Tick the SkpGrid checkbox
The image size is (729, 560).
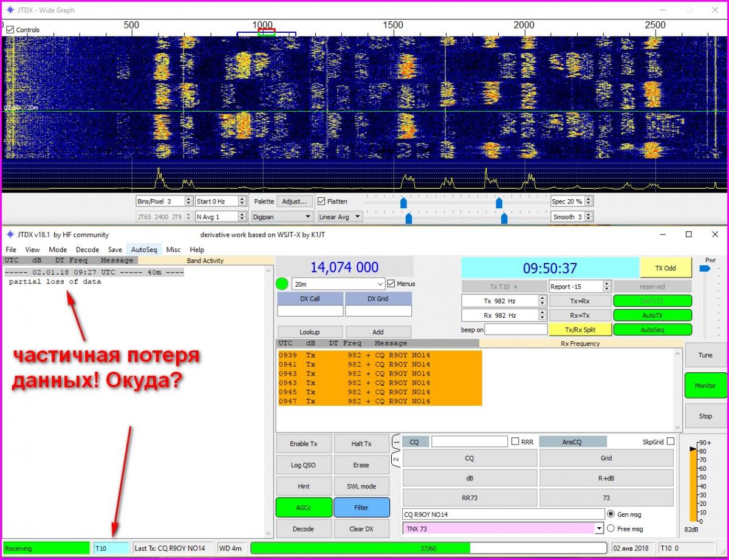coord(670,442)
